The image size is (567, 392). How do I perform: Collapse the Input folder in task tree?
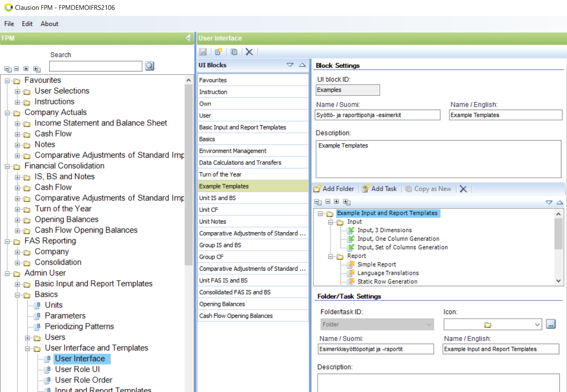331,222
